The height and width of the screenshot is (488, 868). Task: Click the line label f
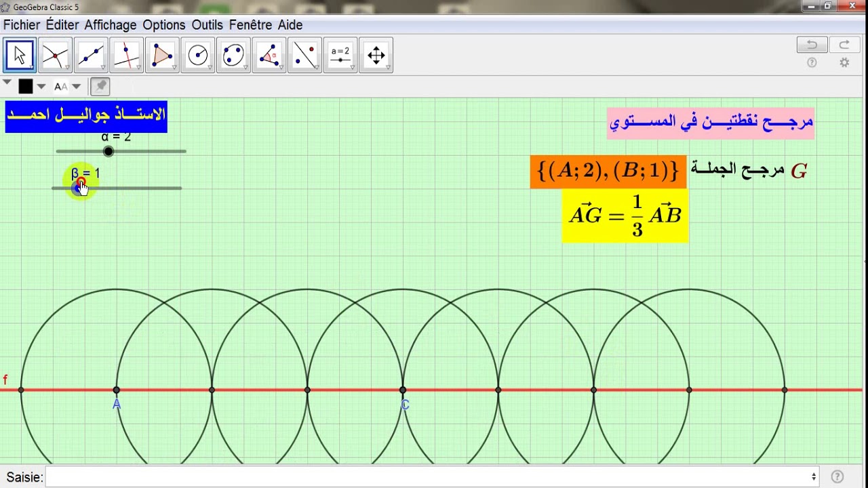pos(5,380)
